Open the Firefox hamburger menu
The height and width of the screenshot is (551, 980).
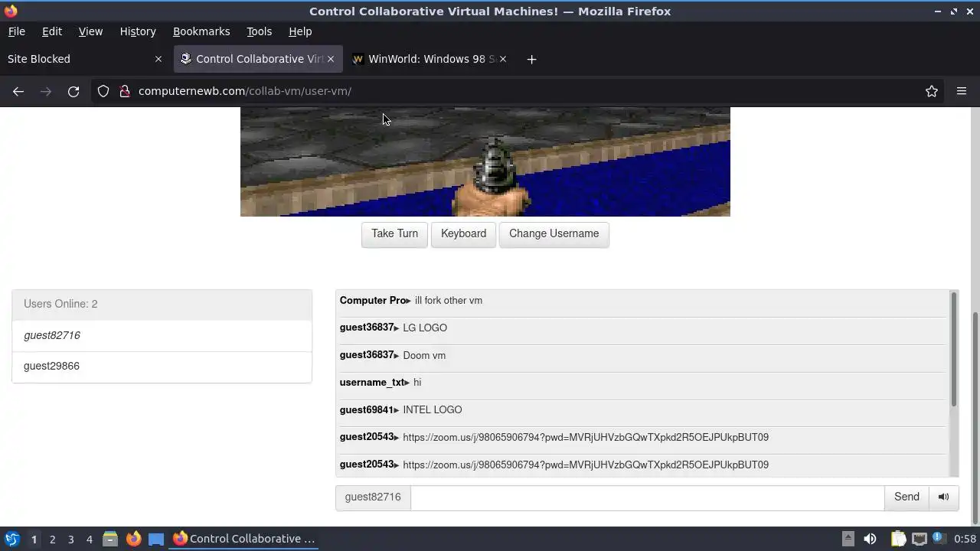click(962, 91)
